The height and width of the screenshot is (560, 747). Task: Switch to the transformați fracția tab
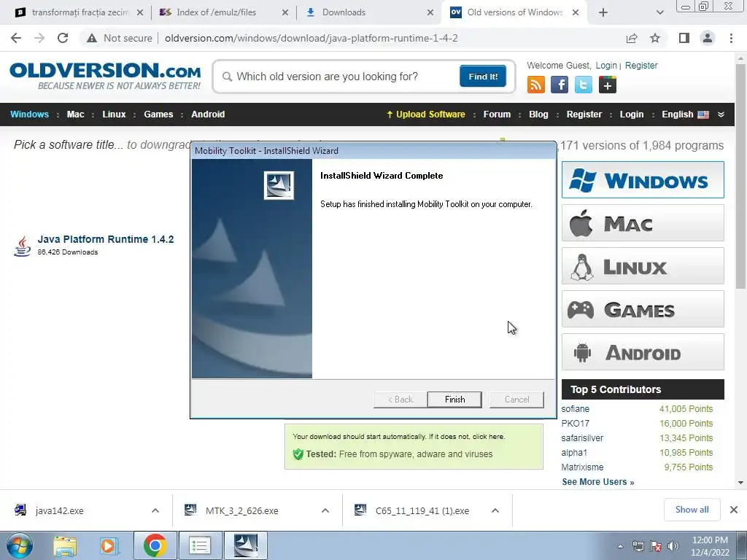(x=79, y=12)
